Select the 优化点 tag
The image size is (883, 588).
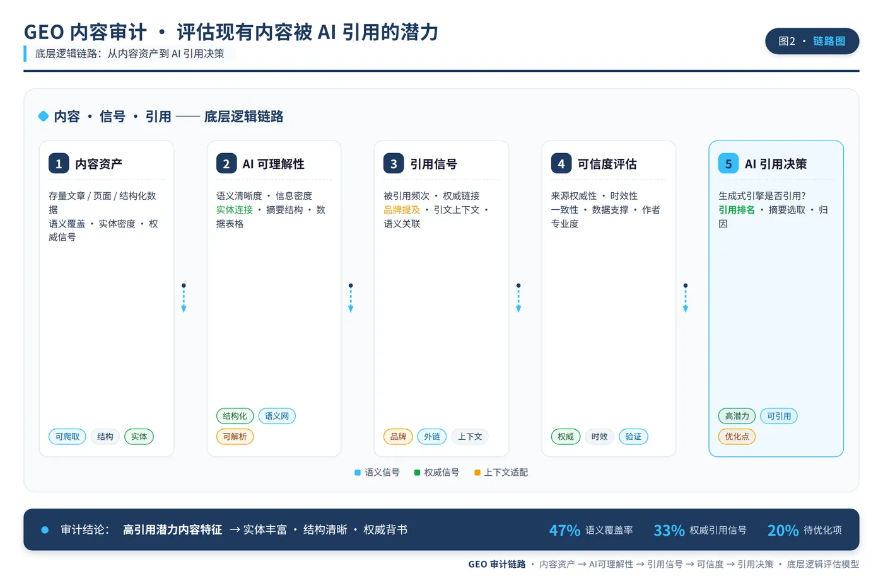pos(737,437)
